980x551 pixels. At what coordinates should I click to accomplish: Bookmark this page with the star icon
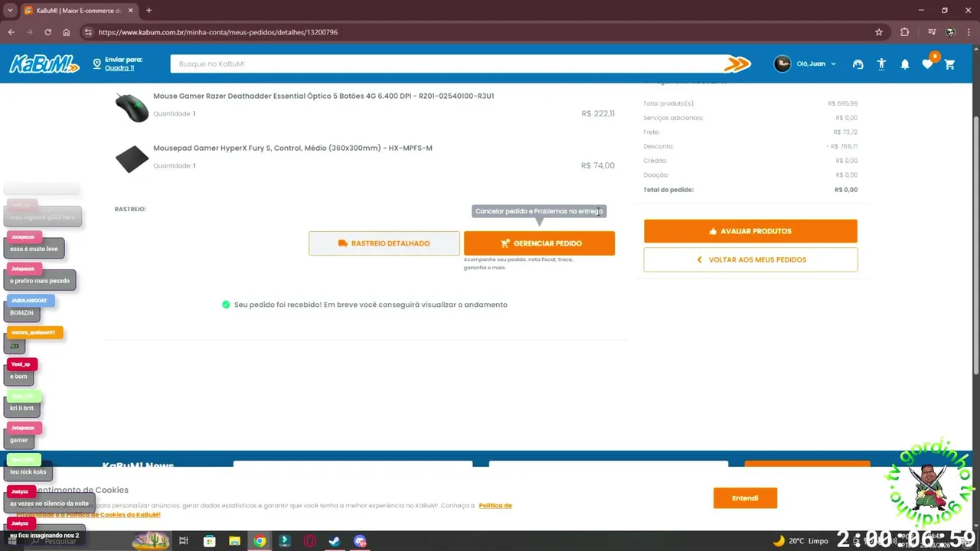[x=879, y=32]
